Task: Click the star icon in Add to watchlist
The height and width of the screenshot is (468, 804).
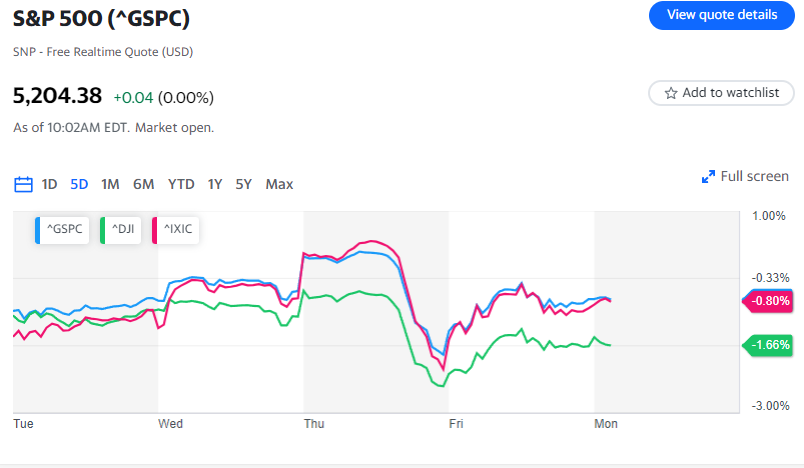Action: pyautogui.click(x=670, y=93)
